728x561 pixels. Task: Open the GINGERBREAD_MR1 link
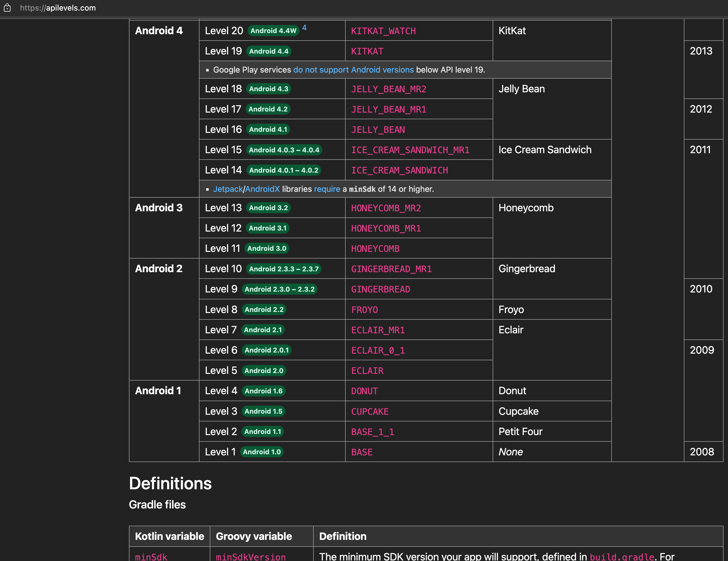[391, 269]
